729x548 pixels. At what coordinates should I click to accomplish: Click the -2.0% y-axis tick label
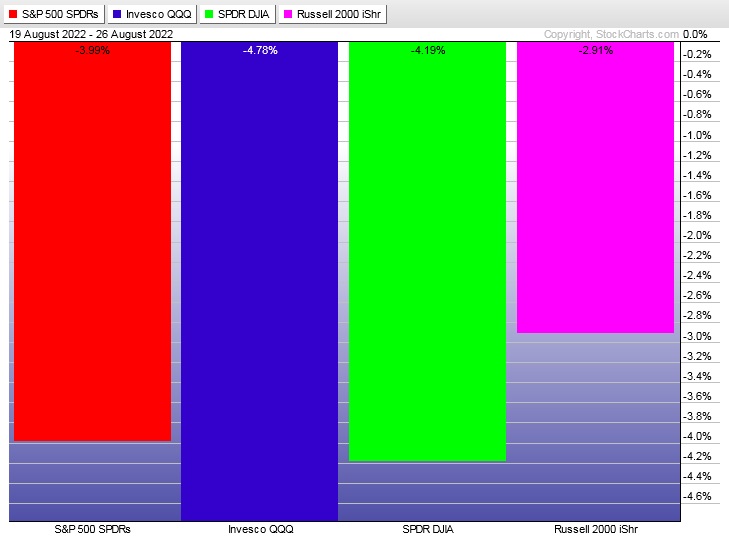pos(697,235)
